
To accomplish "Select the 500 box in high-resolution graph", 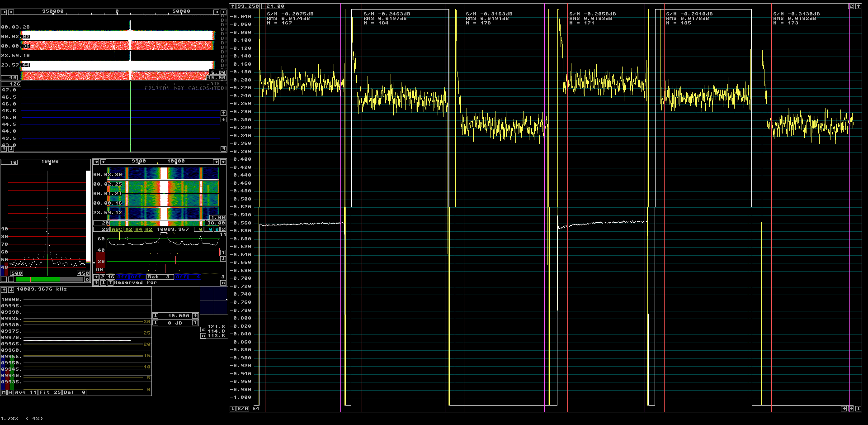I will 17,273.
